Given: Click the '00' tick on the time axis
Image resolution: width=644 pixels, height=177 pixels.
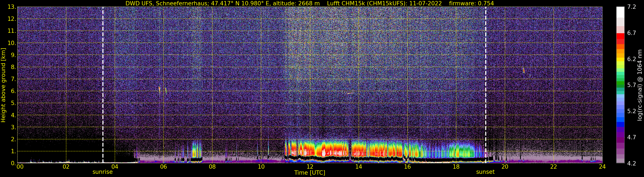Looking at the screenshot, I should [20, 167].
